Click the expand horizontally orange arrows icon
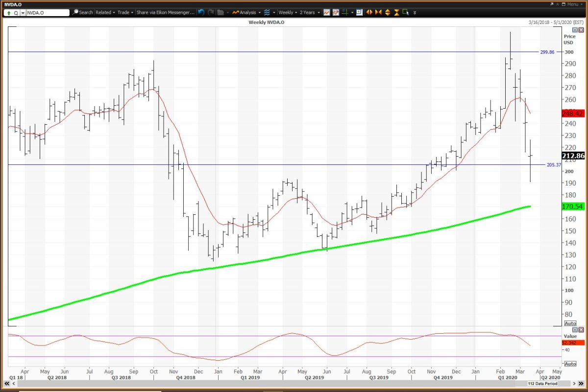Viewport: 588px width, 392px height. click(x=369, y=12)
